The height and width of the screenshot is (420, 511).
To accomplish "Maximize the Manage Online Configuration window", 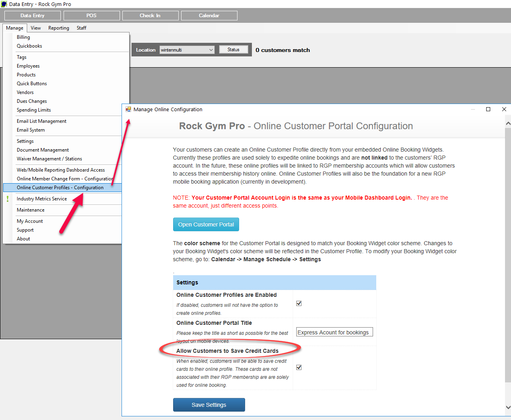I will (488, 109).
